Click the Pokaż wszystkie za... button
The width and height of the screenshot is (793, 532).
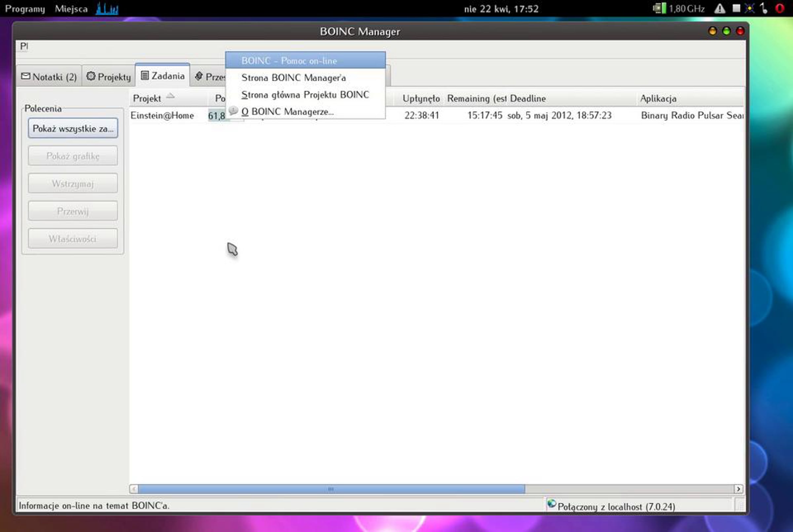point(73,128)
